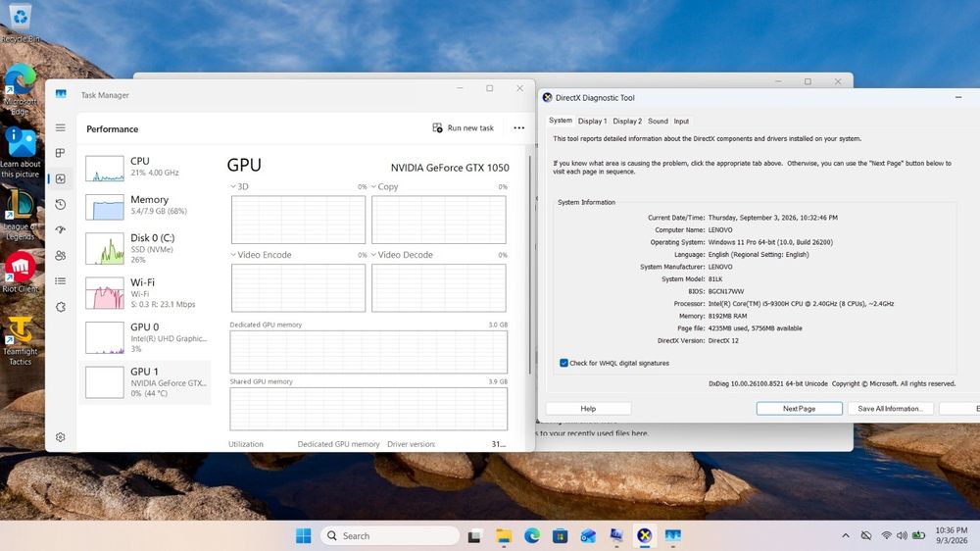Open Microsoft Edge from taskbar
Viewport: 980px width, 551px height.
point(532,536)
